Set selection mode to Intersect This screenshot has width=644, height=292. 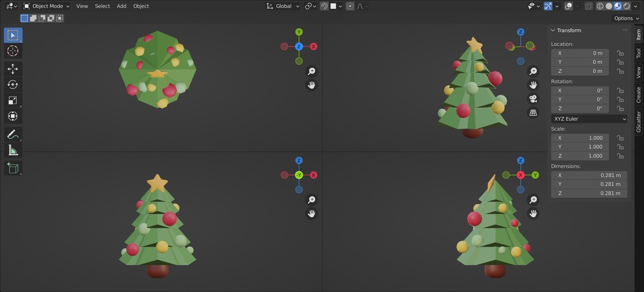[60, 18]
